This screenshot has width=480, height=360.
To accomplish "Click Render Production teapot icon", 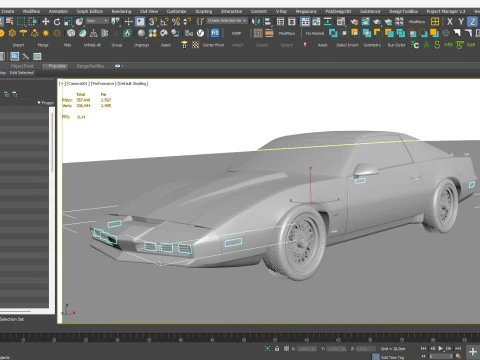I will tap(377, 22).
